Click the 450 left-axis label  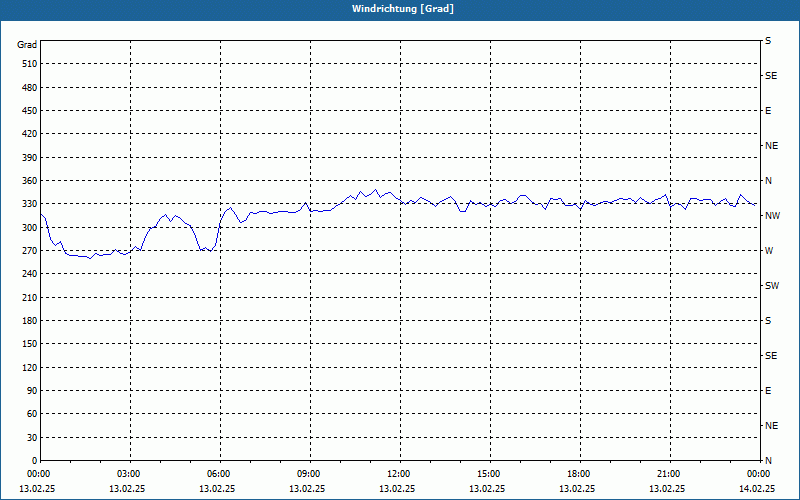(x=30, y=111)
